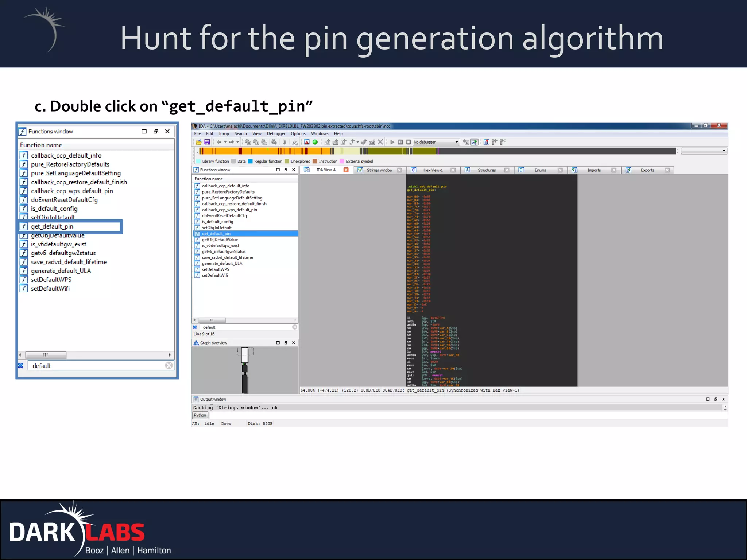Image resolution: width=747 pixels, height=560 pixels.
Task: Select highlighted get_default_pin in IDA Functions panel
Action: 245,234
